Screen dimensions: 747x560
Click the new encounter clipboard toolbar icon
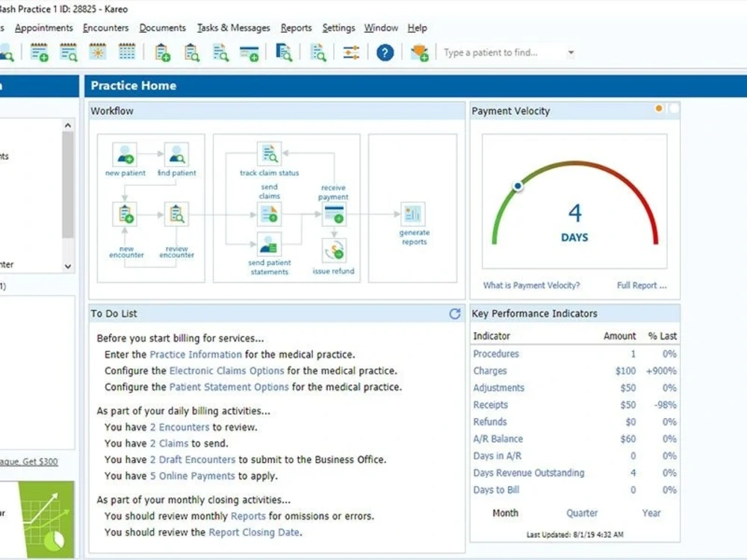(x=162, y=52)
